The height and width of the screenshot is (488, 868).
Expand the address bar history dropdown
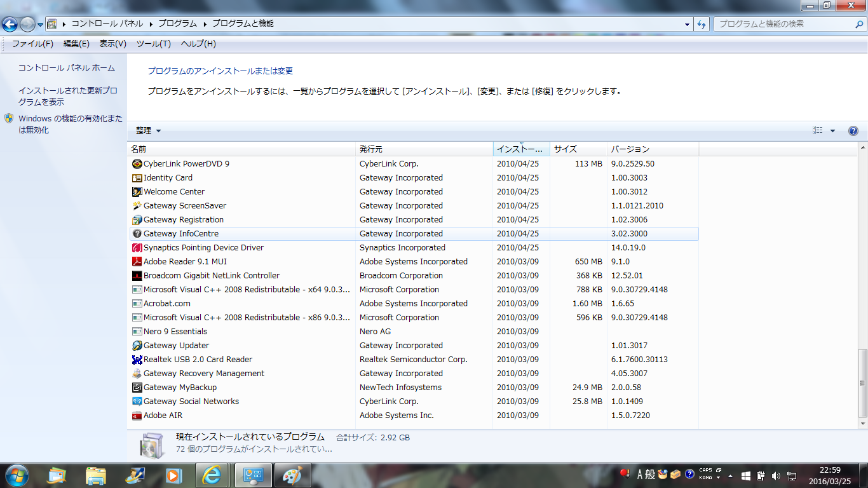coord(688,24)
